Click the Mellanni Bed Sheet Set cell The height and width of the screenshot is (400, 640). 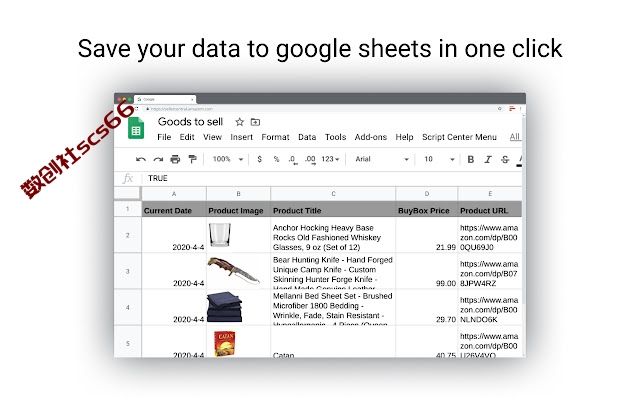coord(333,307)
